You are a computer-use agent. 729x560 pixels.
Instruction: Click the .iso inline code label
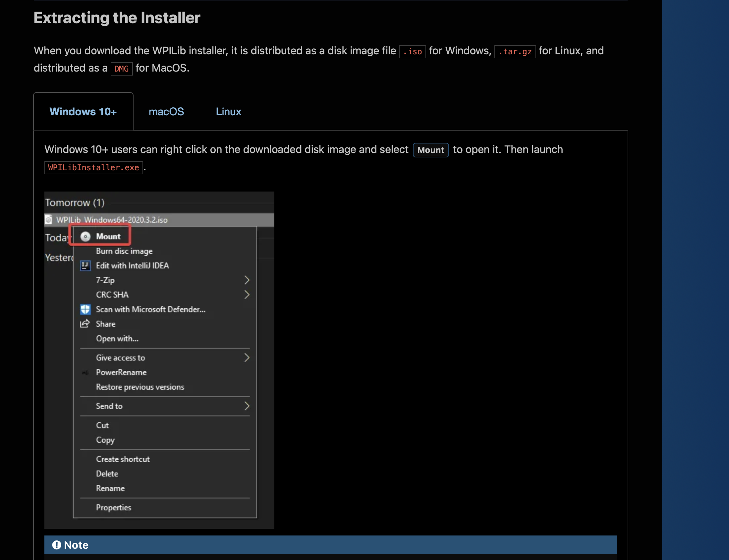(x=412, y=51)
